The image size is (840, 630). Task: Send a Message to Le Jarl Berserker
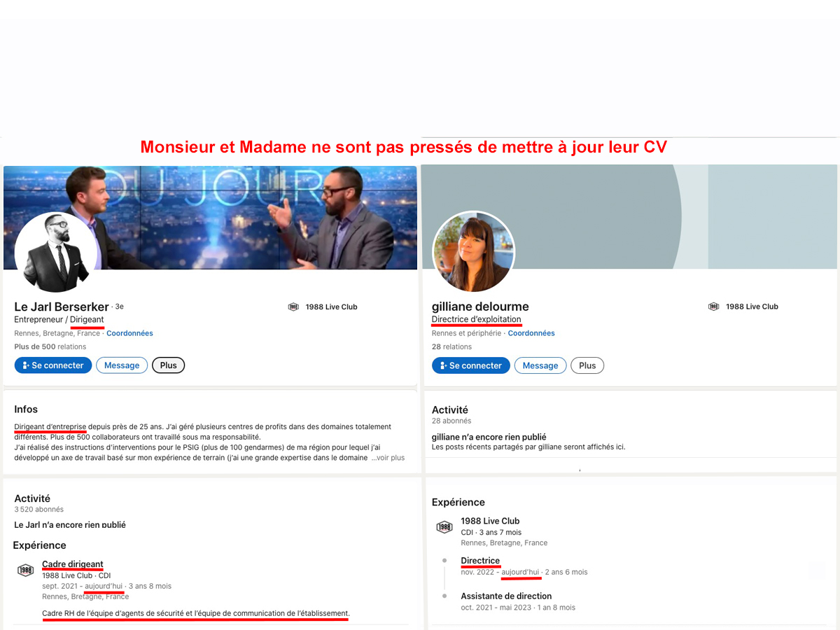tap(122, 365)
